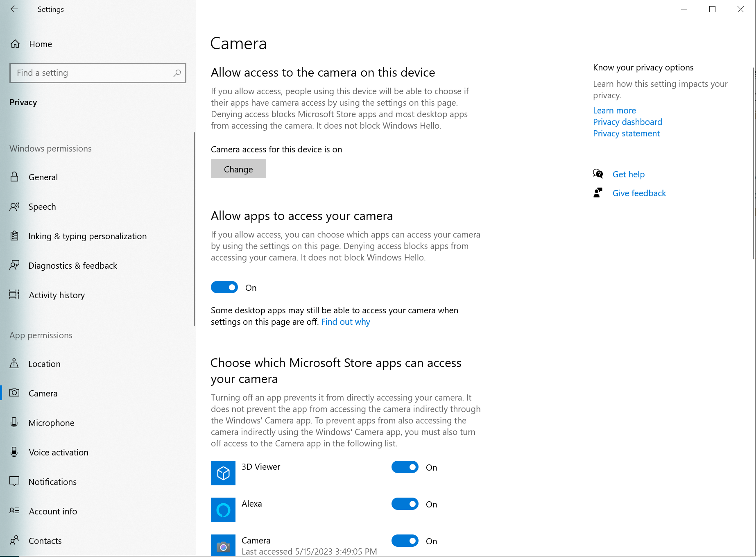Click the back arrow icon
This screenshot has height=557, width=756.
tap(14, 9)
